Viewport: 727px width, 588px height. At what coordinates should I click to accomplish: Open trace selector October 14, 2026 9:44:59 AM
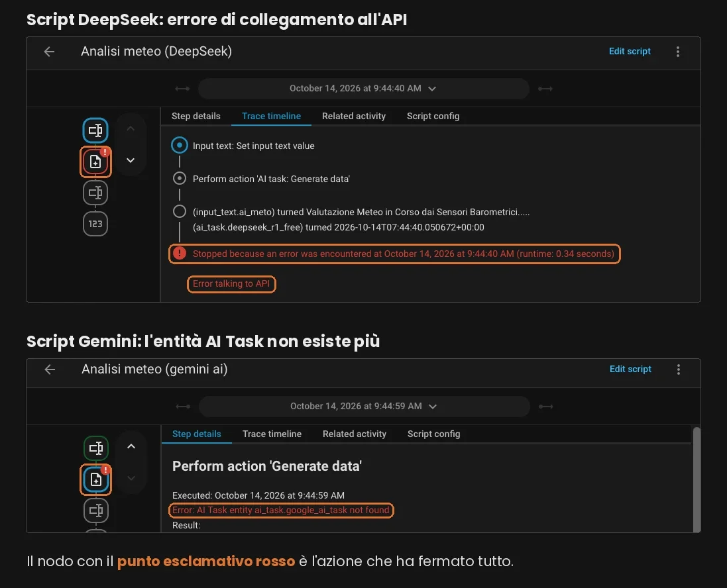click(364, 407)
